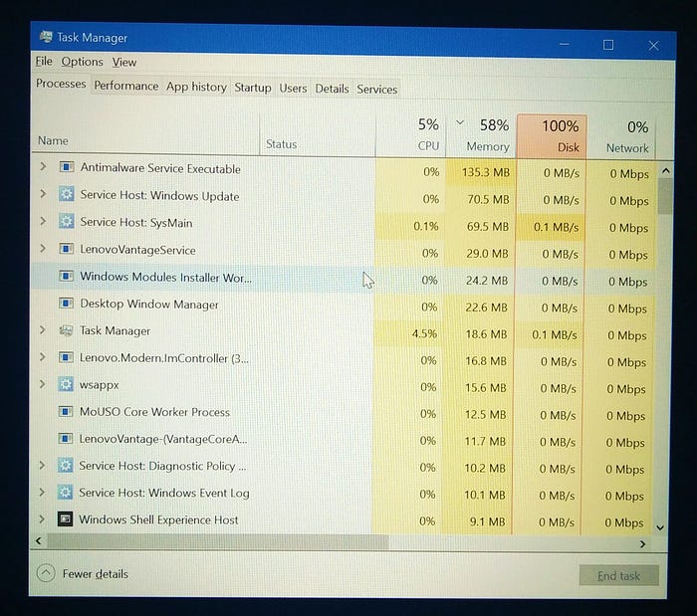Click the 135.3 MB memory value
The width and height of the screenshot is (697, 616).
486,172
